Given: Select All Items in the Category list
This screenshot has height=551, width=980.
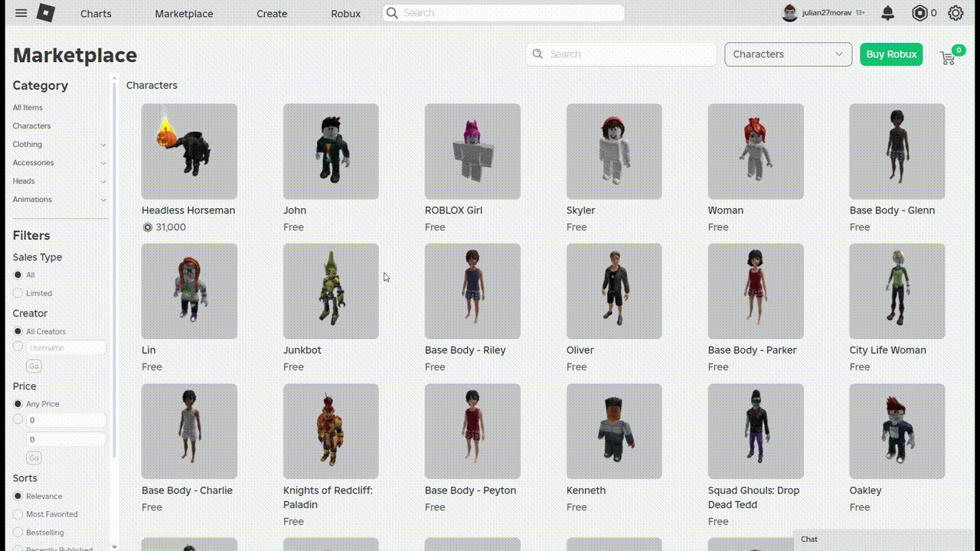Looking at the screenshot, I should 28,108.
